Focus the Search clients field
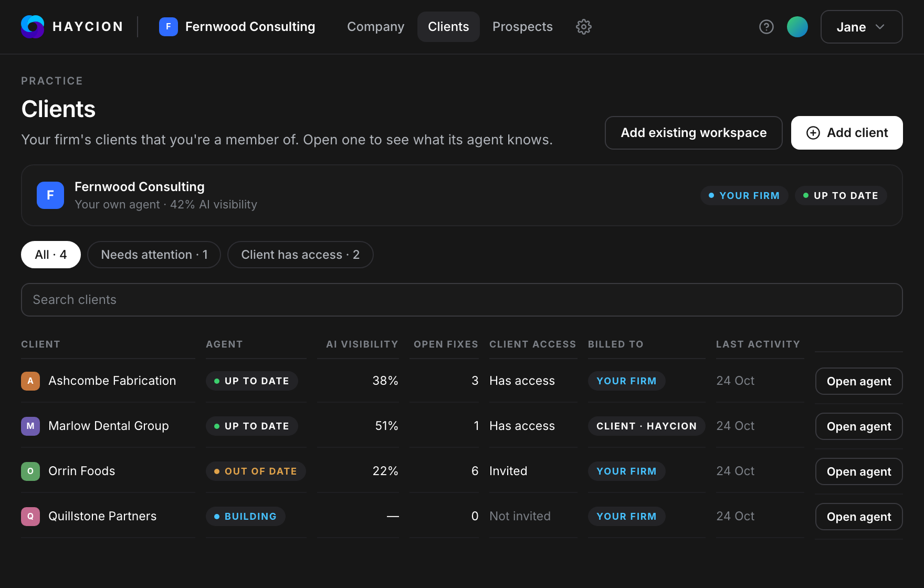 tap(462, 300)
